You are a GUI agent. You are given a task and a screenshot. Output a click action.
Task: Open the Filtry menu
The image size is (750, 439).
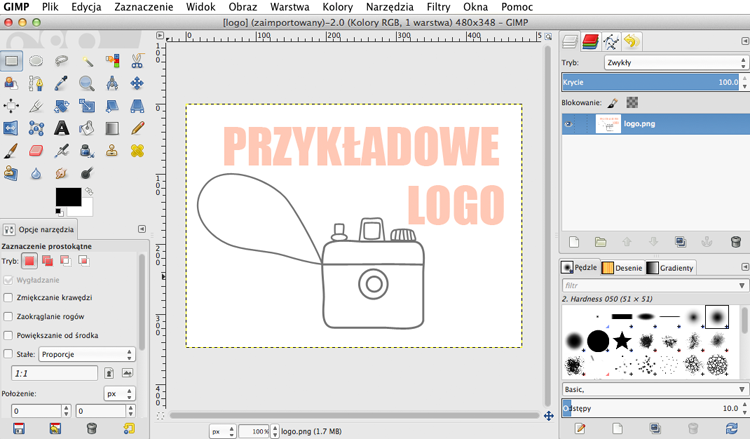point(438,7)
